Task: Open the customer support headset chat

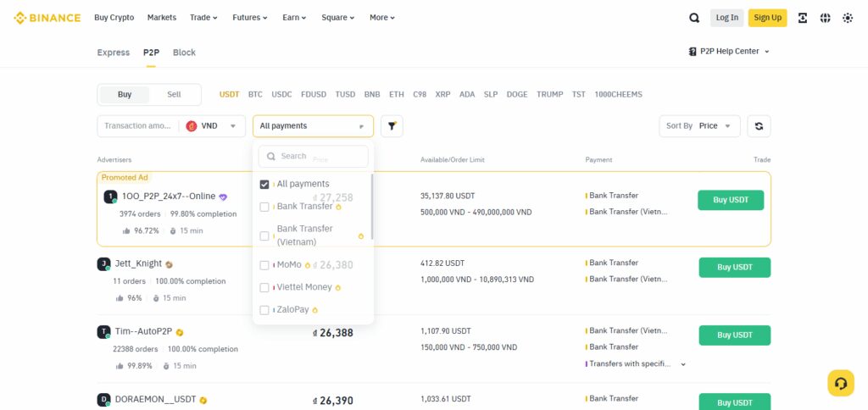Action: 841,383
